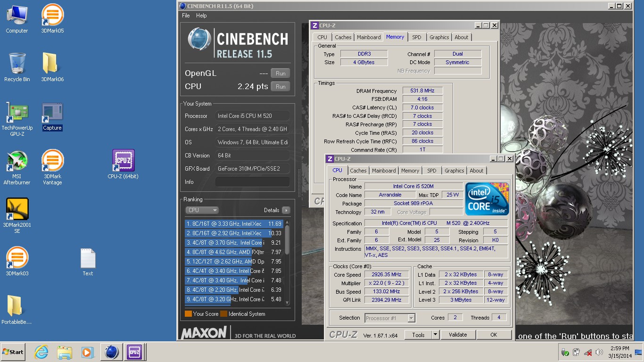Open About tab in front CPU-Z
Image resolution: width=644 pixels, height=362 pixels.
(477, 171)
